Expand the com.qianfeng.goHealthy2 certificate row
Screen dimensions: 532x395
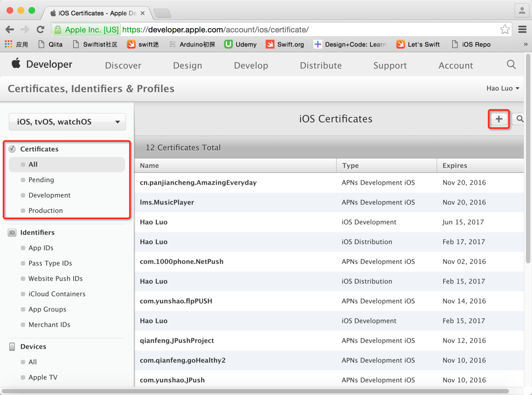[329, 361]
